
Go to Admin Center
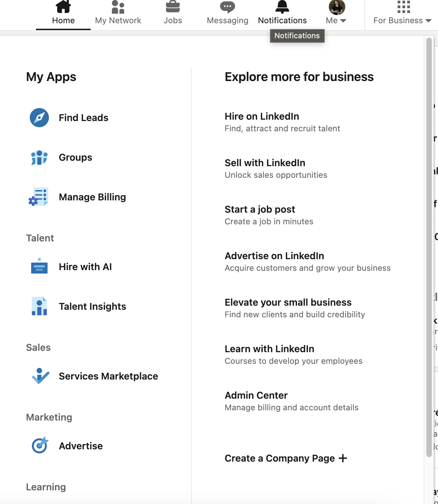(256, 395)
